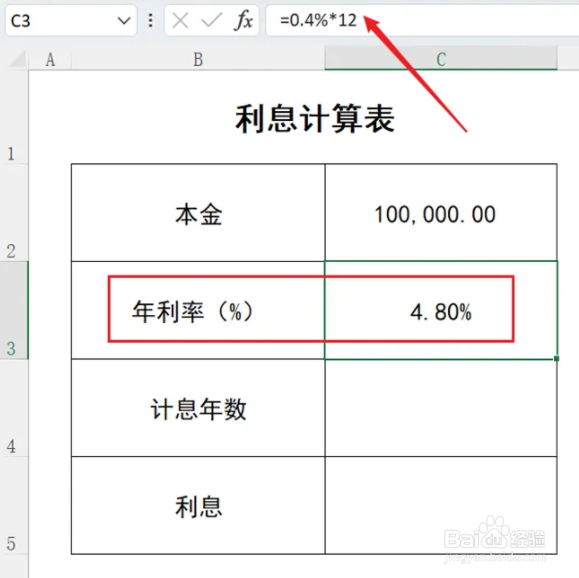Viewport: 579px width, 578px height.
Task: Select row 1 header
Action: [14, 117]
